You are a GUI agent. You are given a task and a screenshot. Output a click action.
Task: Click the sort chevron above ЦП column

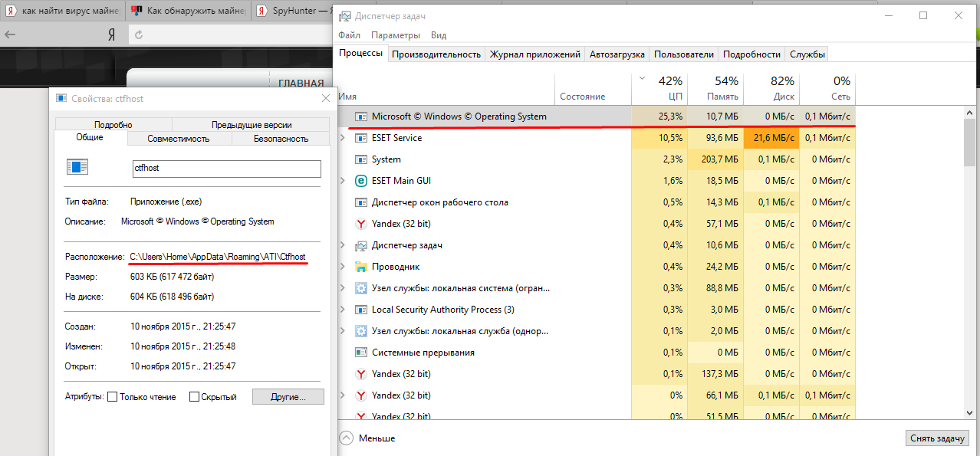[642, 78]
